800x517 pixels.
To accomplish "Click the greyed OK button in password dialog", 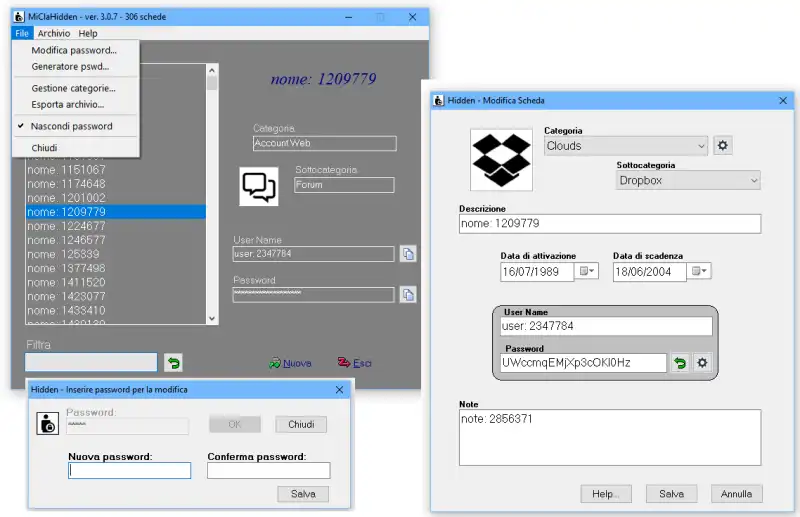I will click(x=235, y=424).
